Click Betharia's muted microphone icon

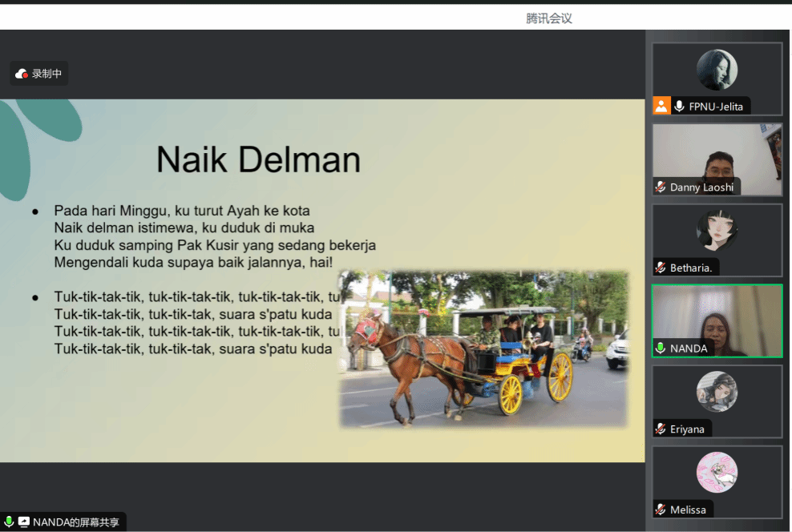661,268
